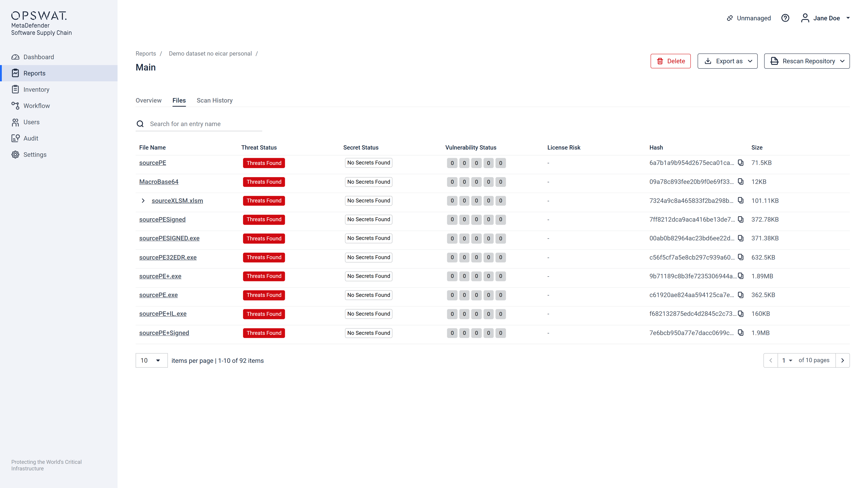This screenshot has width=868, height=488.
Task: Open the Audit page
Action: (31, 138)
